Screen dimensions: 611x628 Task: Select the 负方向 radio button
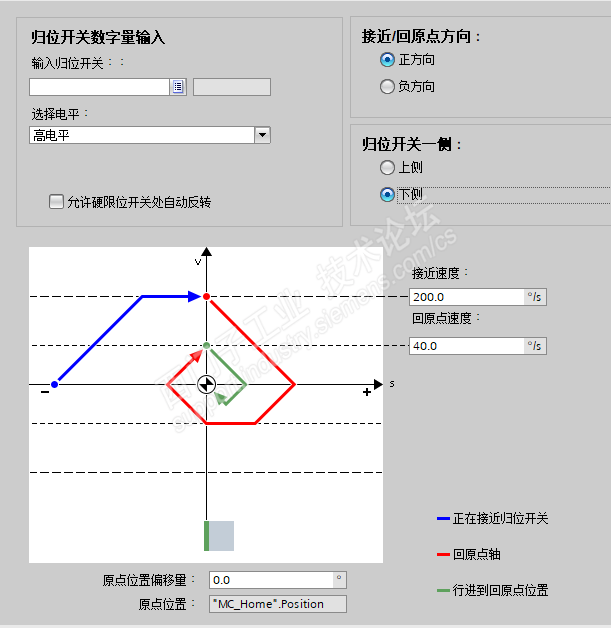coord(388,87)
